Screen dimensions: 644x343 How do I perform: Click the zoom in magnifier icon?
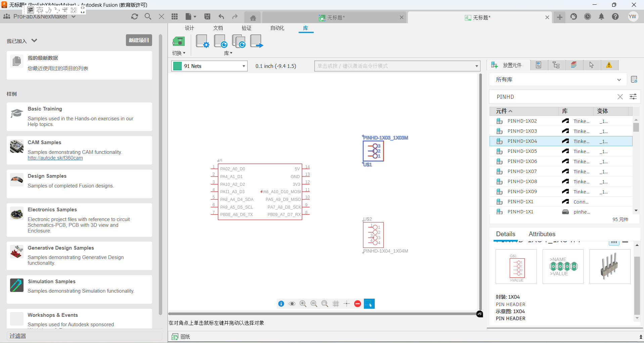(x=303, y=304)
